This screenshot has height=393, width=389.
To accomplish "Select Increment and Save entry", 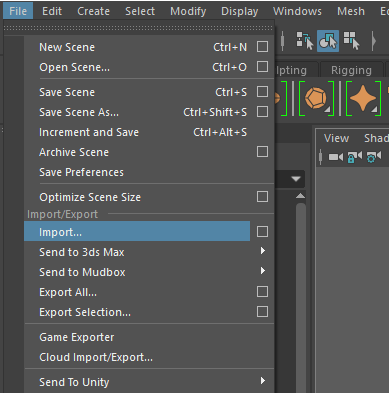I will tap(149, 132).
